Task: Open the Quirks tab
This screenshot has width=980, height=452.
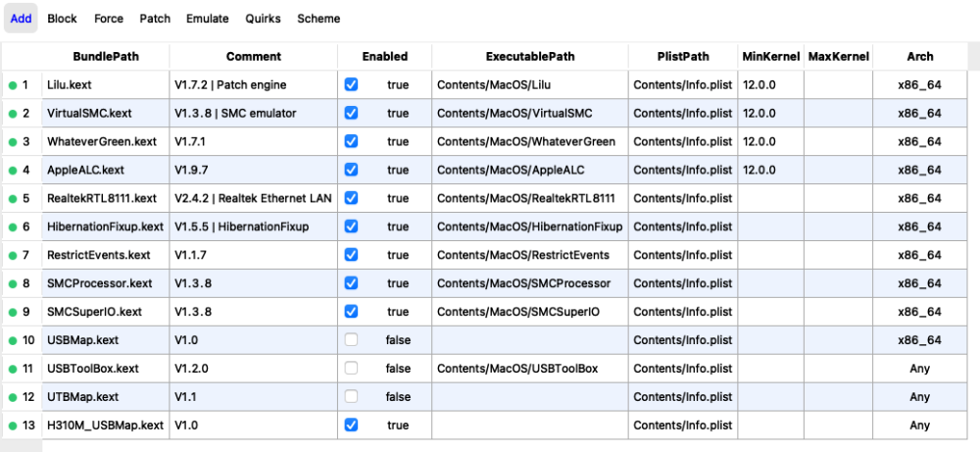Action: pos(263,18)
